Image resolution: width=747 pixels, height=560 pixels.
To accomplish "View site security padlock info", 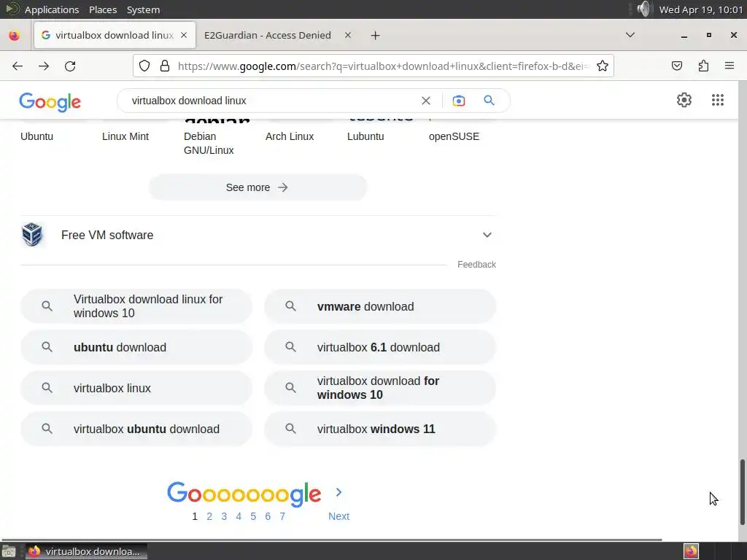I will coord(165,66).
